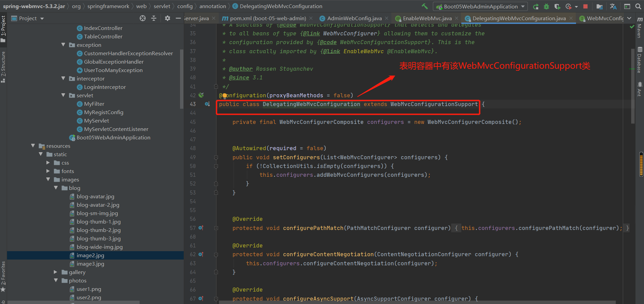Click subclass gutter icon on line 43
Viewport: 644px width, 304px height.
[207, 104]
